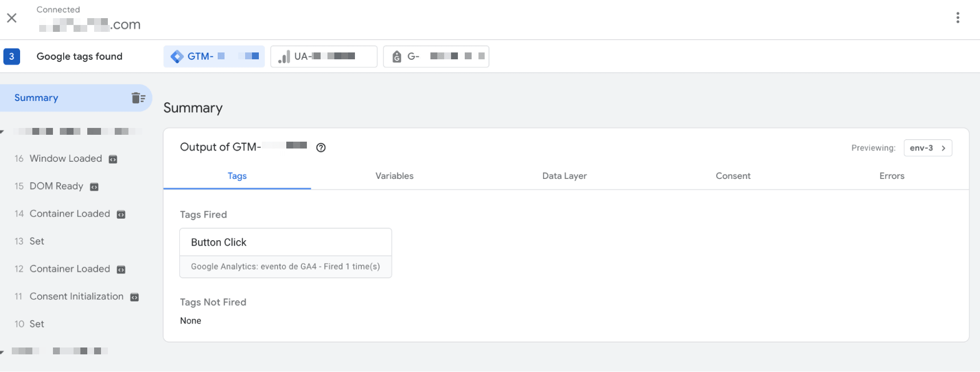The image size is (980, 372).
Task: Click the Connected status text
Action: pyautogui.click(x=58, y=9)
